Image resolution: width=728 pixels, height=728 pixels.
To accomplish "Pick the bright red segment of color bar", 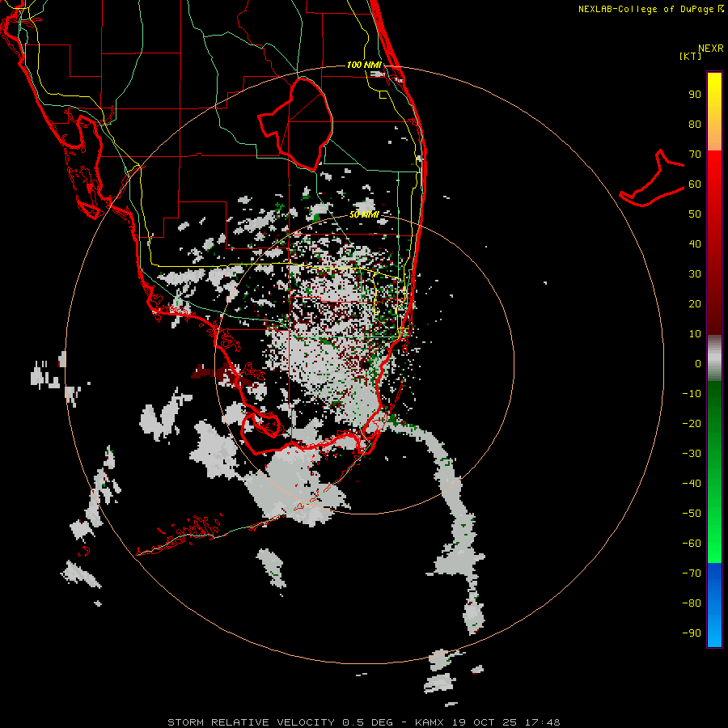I will point(714,170).
